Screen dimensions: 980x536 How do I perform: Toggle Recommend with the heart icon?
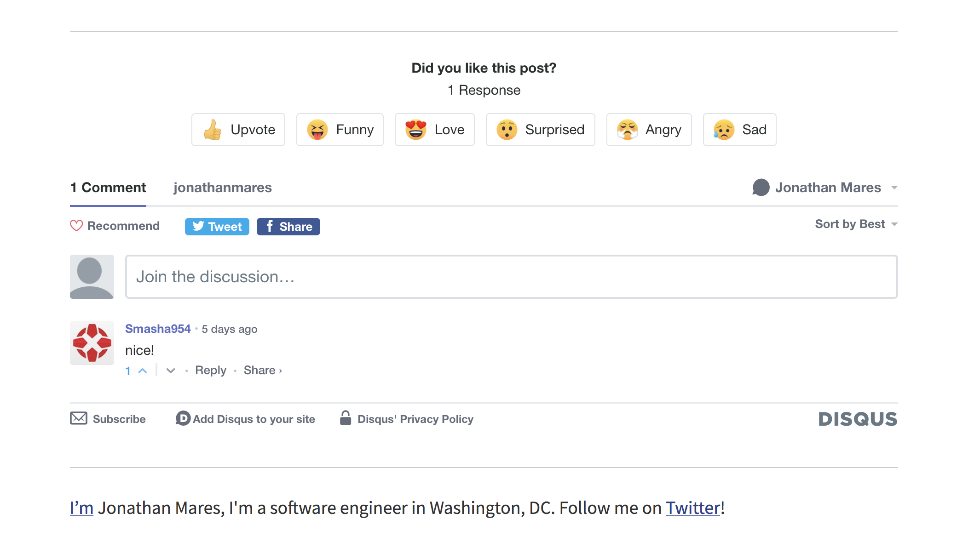(x=76, y=225)
